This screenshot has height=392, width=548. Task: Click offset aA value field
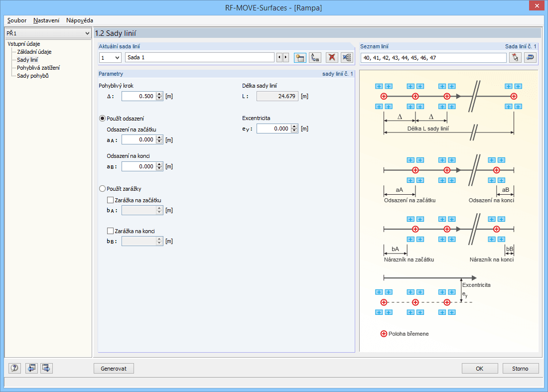[x=139, y=140]
